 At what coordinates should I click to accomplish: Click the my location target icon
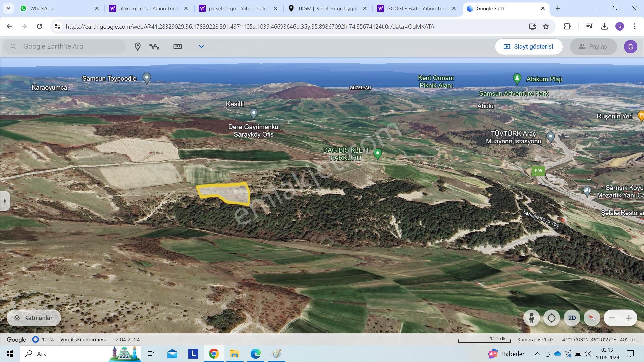coord(552,318)
